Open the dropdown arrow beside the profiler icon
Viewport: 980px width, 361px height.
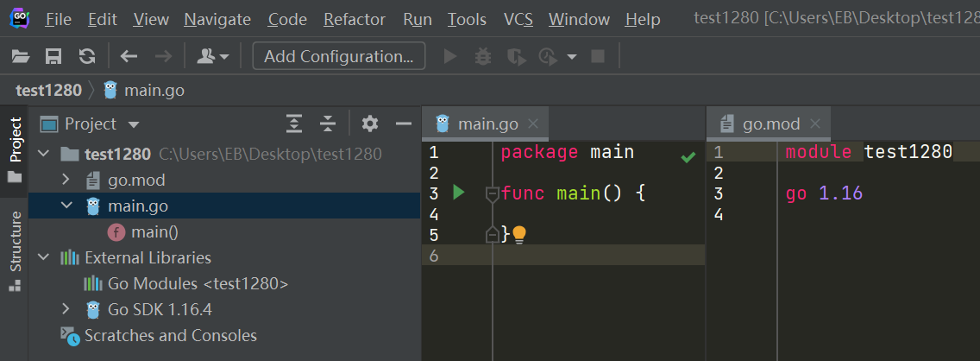coord(571,57)
